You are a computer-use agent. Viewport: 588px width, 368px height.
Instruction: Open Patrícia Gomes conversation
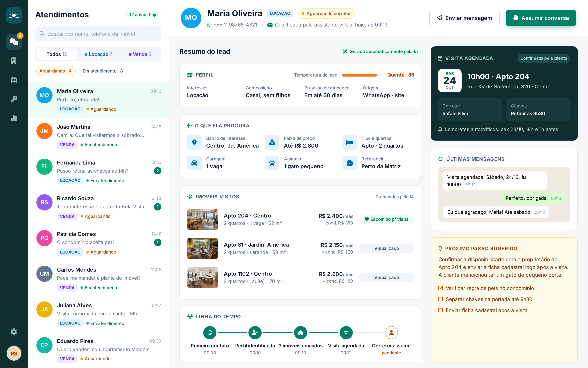point(98,243)
